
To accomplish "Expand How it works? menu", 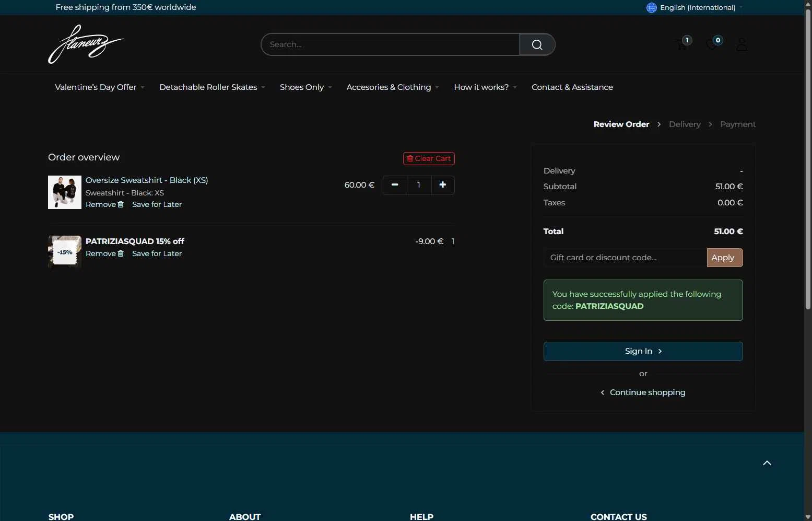I will click(x=485, y=87).
